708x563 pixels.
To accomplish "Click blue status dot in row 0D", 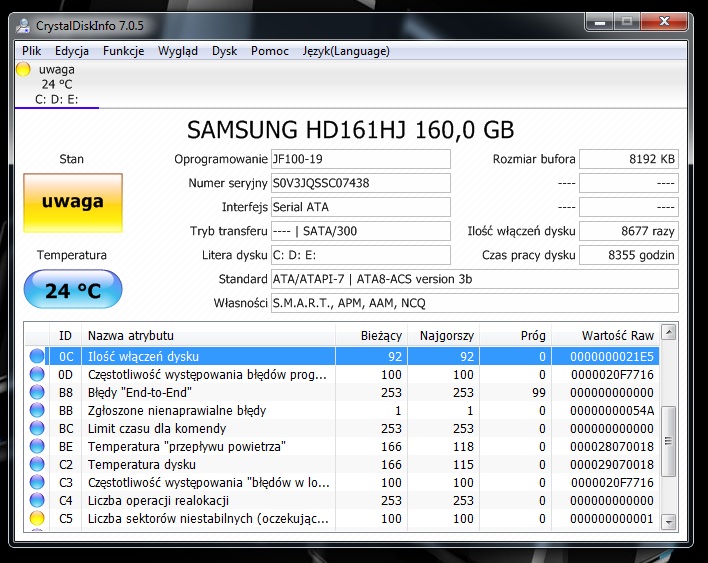I will click(37, 374).
